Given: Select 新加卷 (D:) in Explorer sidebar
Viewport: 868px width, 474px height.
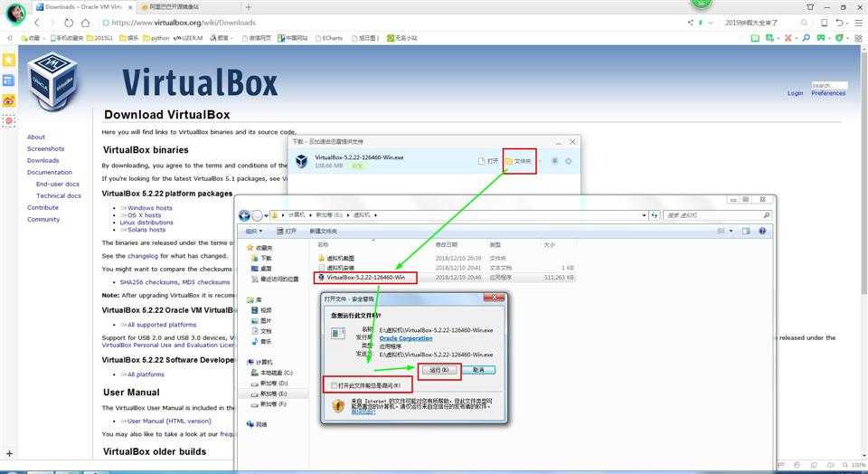Looking at the screenshot, I should click(x=269, y=384).
